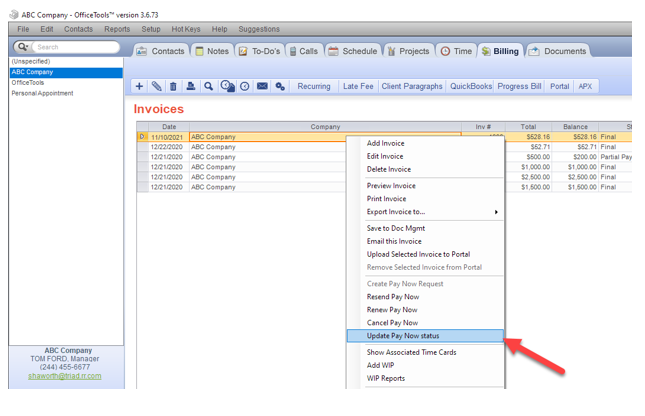645x416 pixels.
Task: Select ABC Company in the contact list
Action: [x=66, y=72]
